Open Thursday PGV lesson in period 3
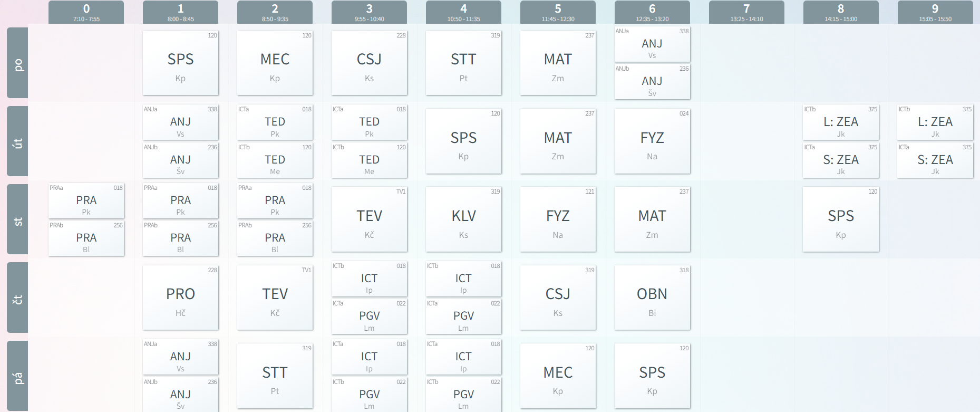Screen dimensions: 980x412 (369, 317)
